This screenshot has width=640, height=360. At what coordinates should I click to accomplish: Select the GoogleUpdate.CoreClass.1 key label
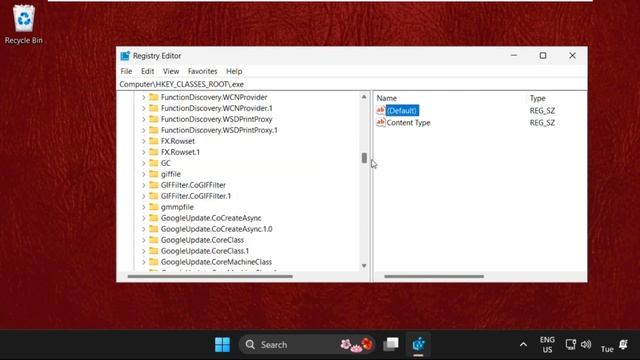tap(204, 251)
